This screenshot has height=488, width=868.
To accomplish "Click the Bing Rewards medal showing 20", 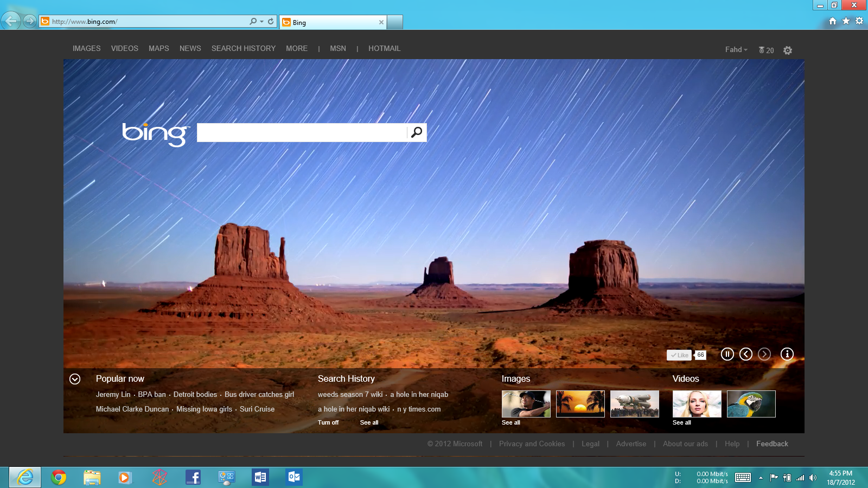I will [x=766, y=50].
